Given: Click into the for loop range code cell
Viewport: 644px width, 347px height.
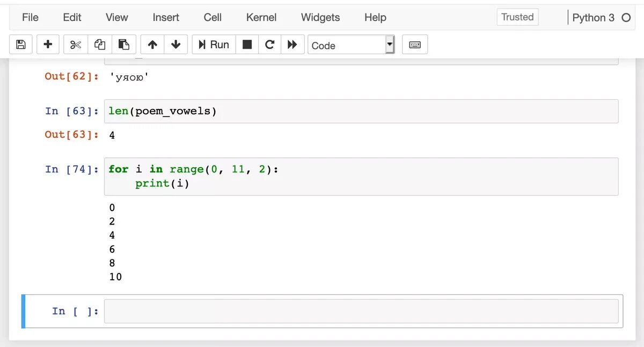Looking at the screenshot, I should click(x=361, y=176).
